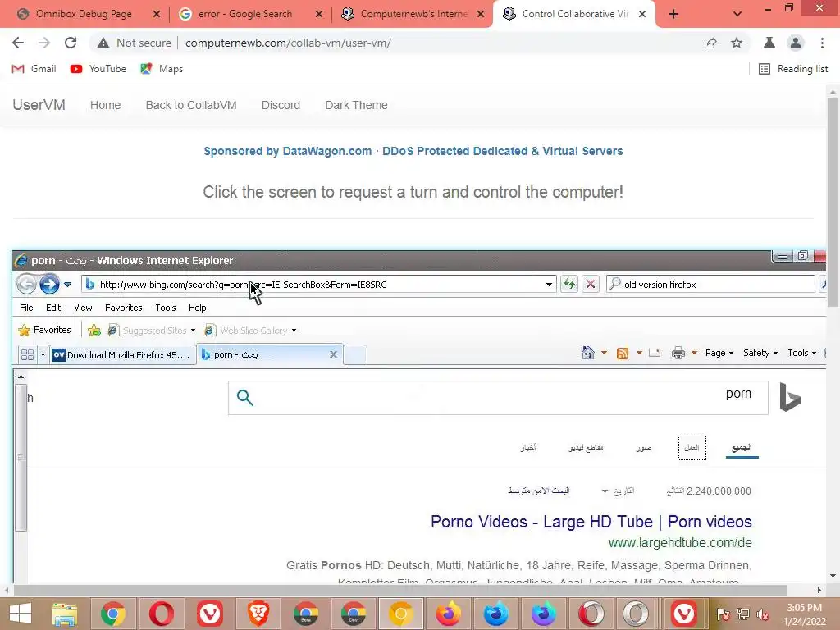Switch to error - Google Search tab
The image size is (840, 630).
244,14
